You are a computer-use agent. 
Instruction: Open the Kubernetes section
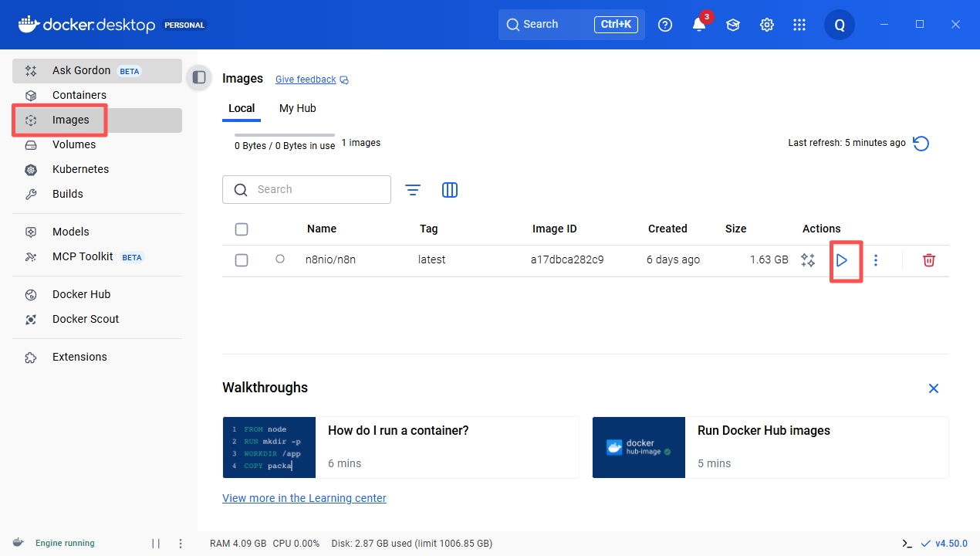tap(97, 169)
